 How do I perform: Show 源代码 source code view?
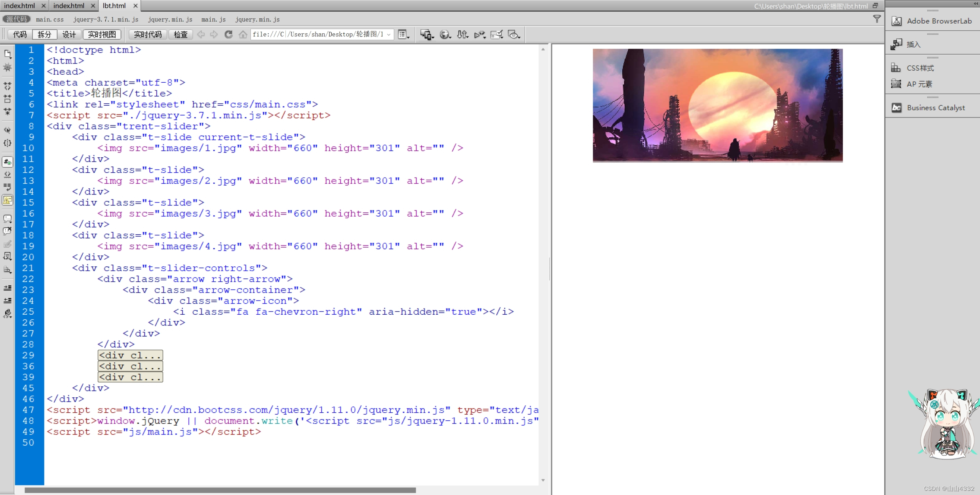(16, 19)
